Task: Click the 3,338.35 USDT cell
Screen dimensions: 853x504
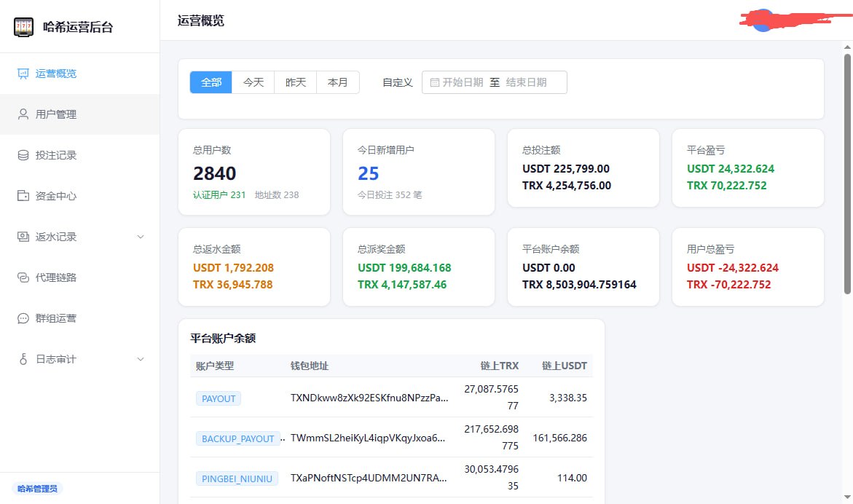Action: (x=568, y=398)
